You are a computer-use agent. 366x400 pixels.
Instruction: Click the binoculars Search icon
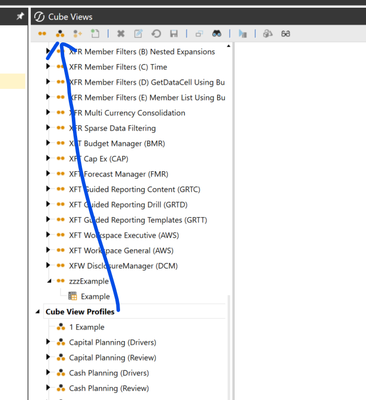tap(217, 34)
